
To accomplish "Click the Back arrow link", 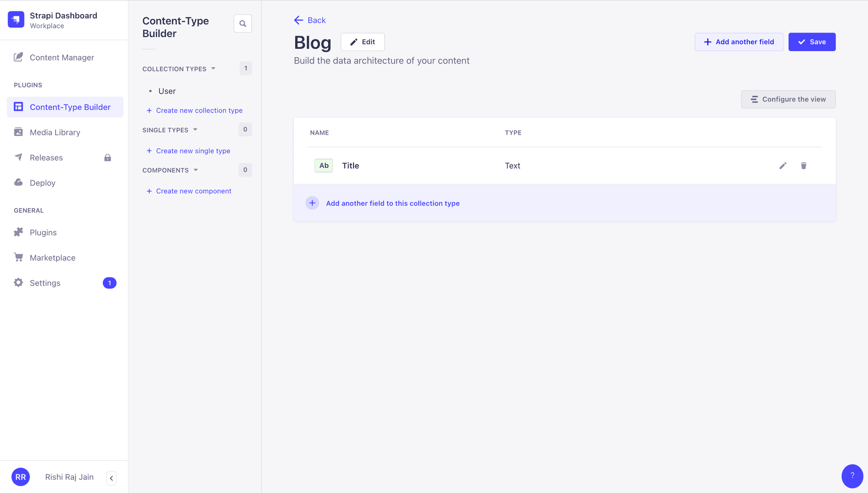I will point(310,20).
